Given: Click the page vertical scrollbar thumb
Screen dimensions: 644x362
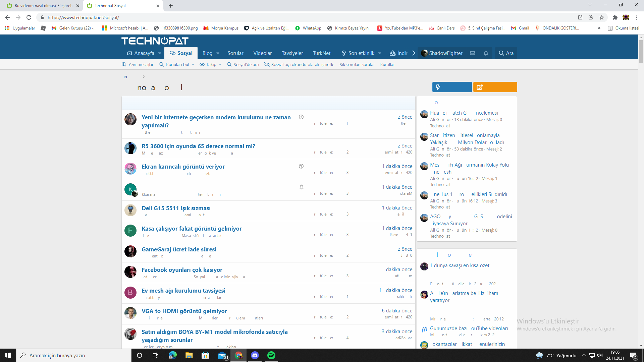Looking at the screenshot, I should 641,52.
